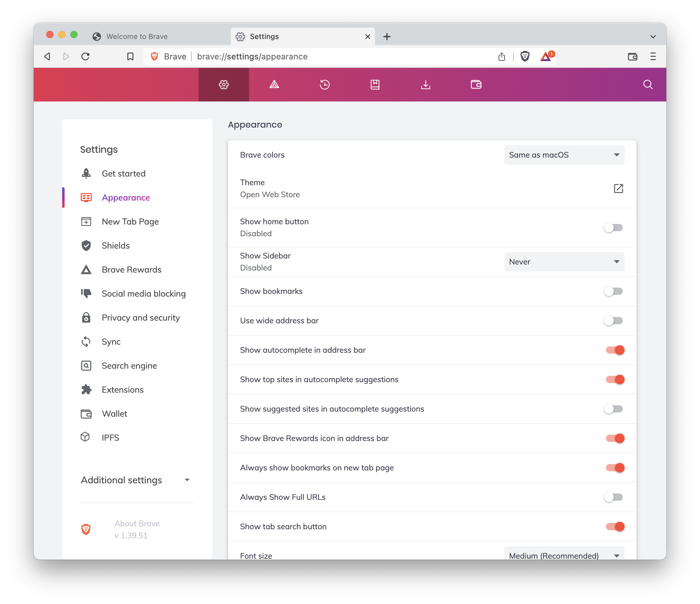Select the Brave Rewards icon in toolbar
This screenshot has height=604, width=700.
274,84
